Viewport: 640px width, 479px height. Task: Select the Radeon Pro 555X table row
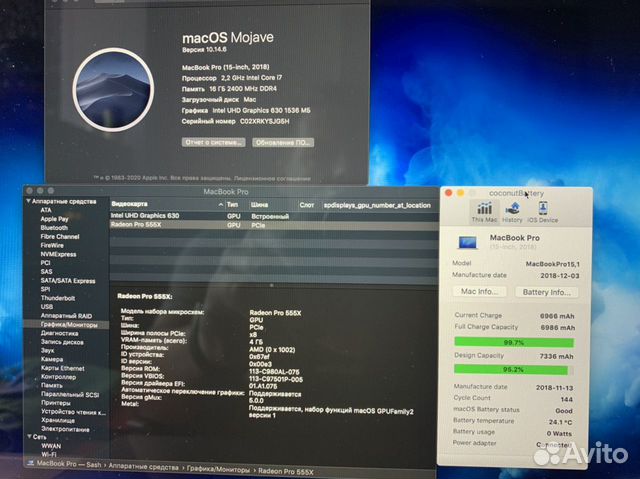[x=274, y=225]
